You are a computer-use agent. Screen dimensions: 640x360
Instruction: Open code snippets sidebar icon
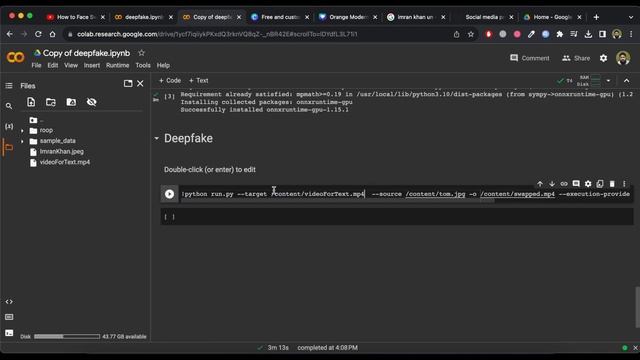9,302
